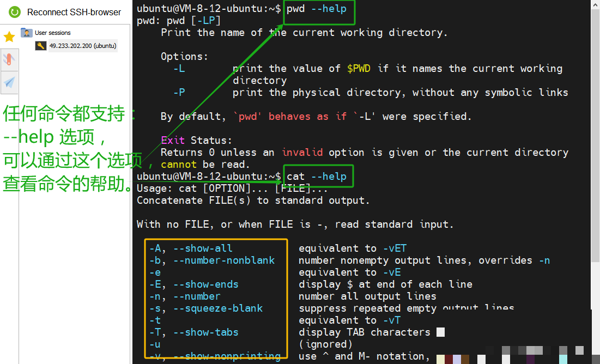Click the 'equivalent to -vET' description

353,248
